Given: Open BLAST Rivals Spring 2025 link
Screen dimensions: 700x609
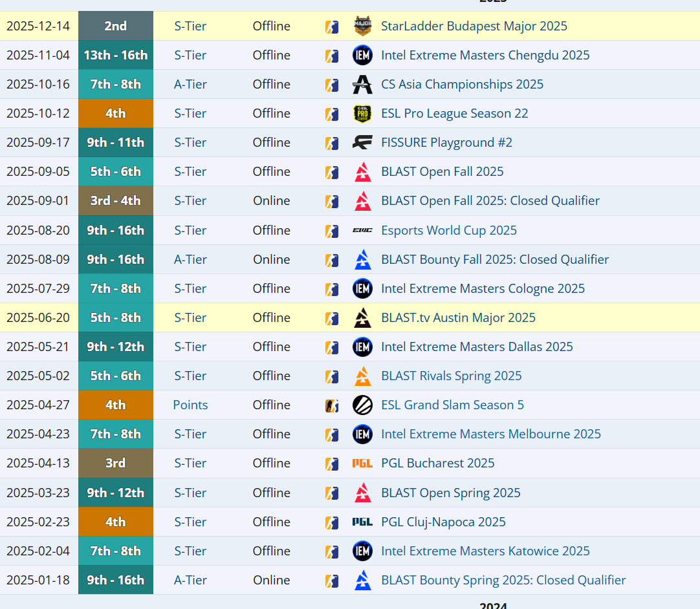Looking at the screenshot, I should point(452,376).
